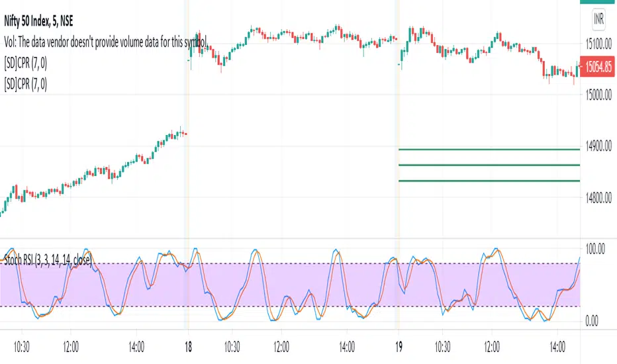Image resolution: width=617 pixels, height=364 pixels.
Task: Click the INR currency button
Action: [x=598, y=22]
